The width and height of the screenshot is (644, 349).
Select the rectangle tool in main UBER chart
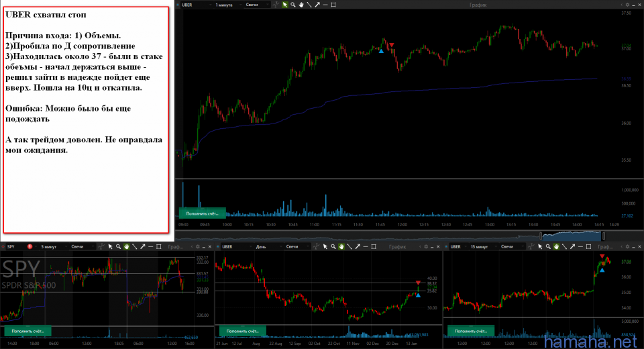[333, 5]
